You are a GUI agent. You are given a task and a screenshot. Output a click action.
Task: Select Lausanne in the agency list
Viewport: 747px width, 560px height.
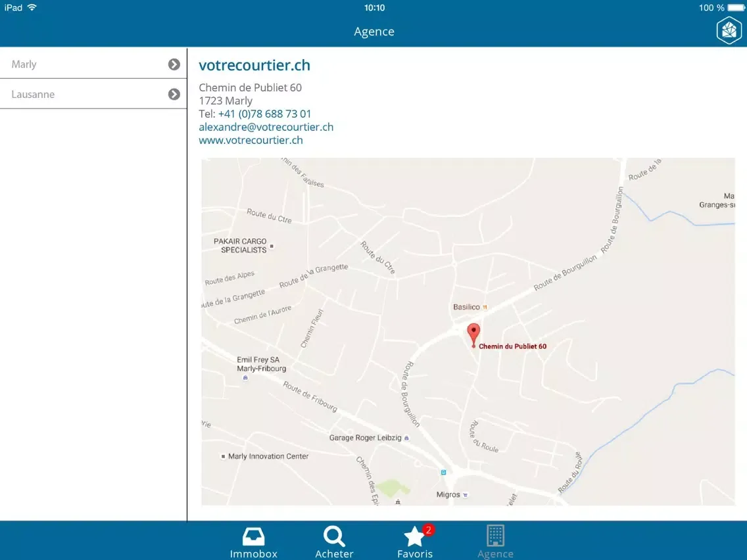[93, 94]
